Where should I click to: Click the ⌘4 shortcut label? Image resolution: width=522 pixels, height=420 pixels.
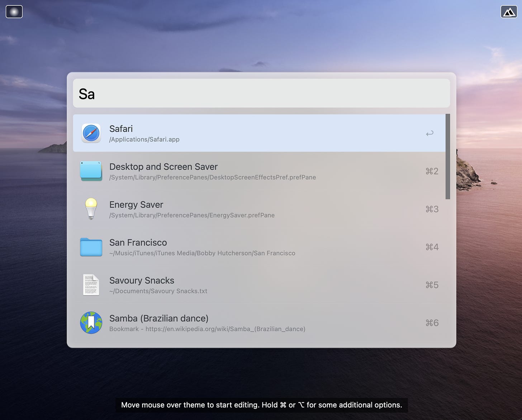pos(432,247)
